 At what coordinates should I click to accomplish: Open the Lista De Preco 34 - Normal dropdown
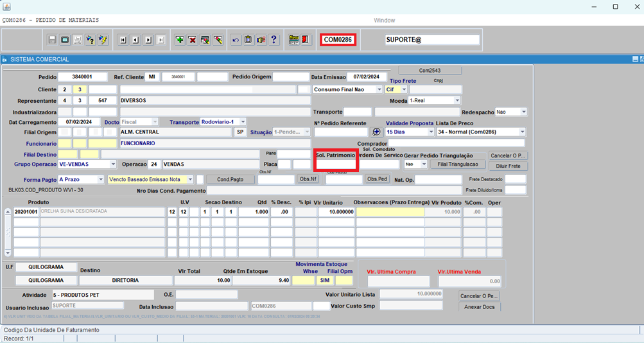click(x=522, y=132)
